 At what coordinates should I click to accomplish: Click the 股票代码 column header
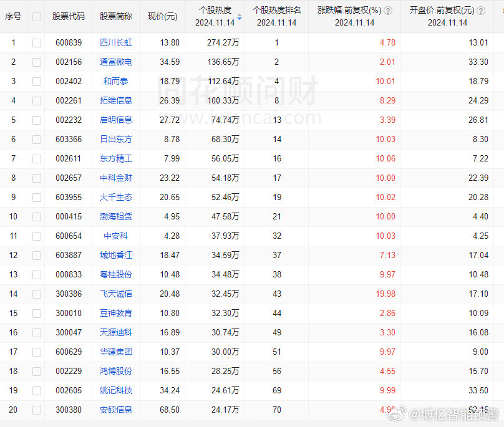[x=68, y=16]
